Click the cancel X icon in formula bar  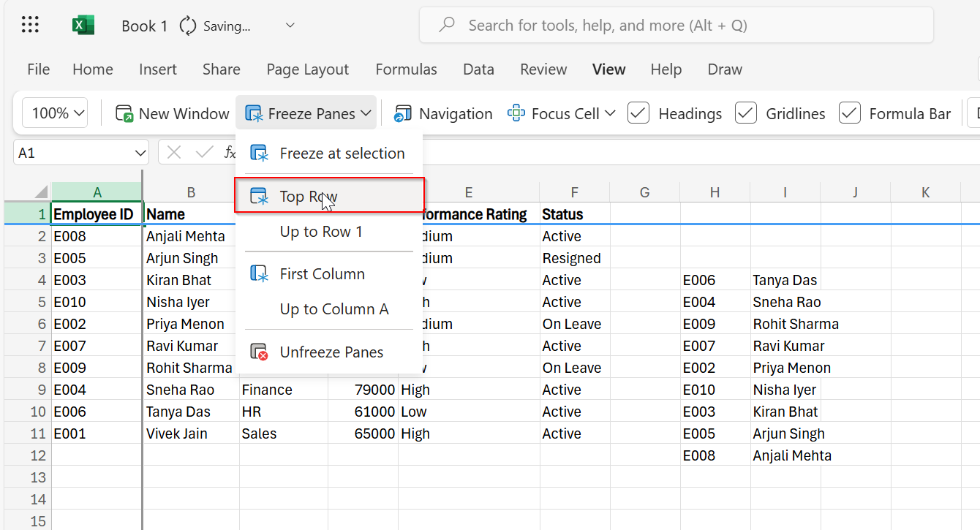173,152
